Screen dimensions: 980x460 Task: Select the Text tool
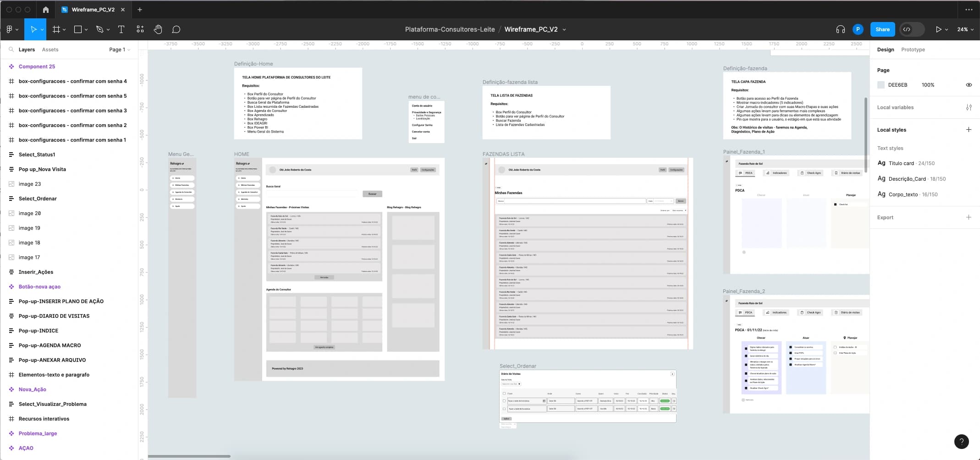click(121, 29)
